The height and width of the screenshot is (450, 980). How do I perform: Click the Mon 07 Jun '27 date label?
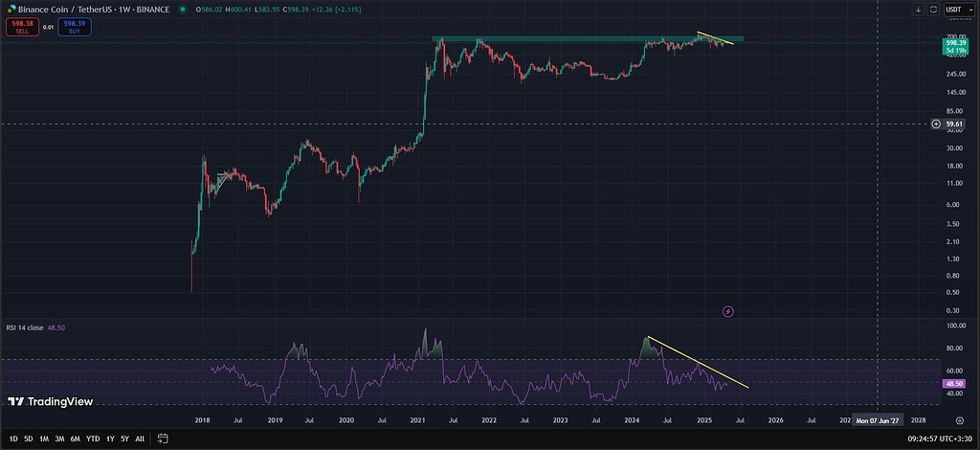click(879, 420)
